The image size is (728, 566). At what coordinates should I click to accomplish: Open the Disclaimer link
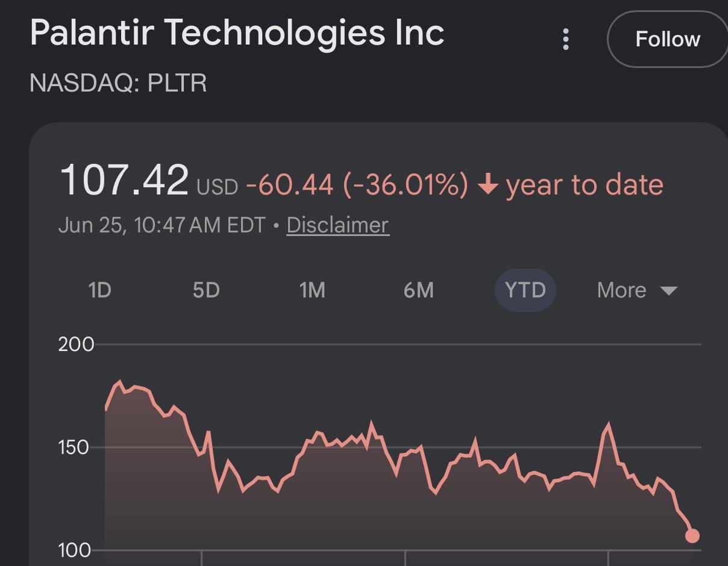tap(337, 225)
